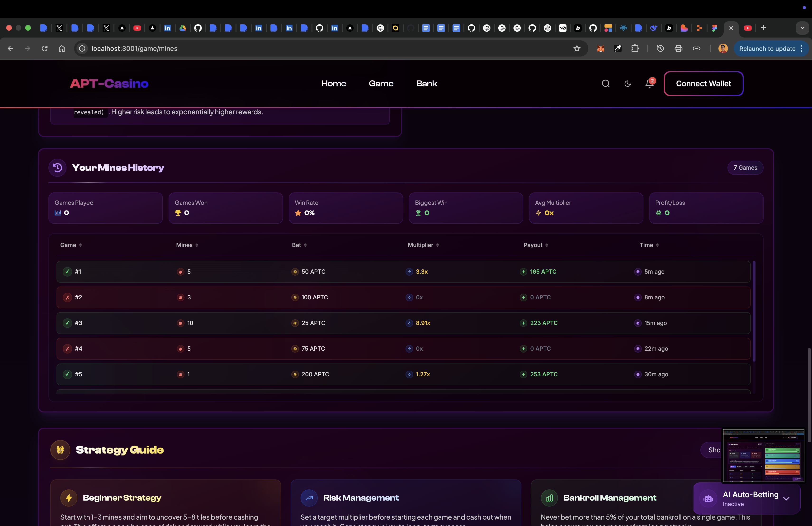This screenshot has height=526, width=812.
Task: Click Relaunch to update button
Action: coord(767,48)
